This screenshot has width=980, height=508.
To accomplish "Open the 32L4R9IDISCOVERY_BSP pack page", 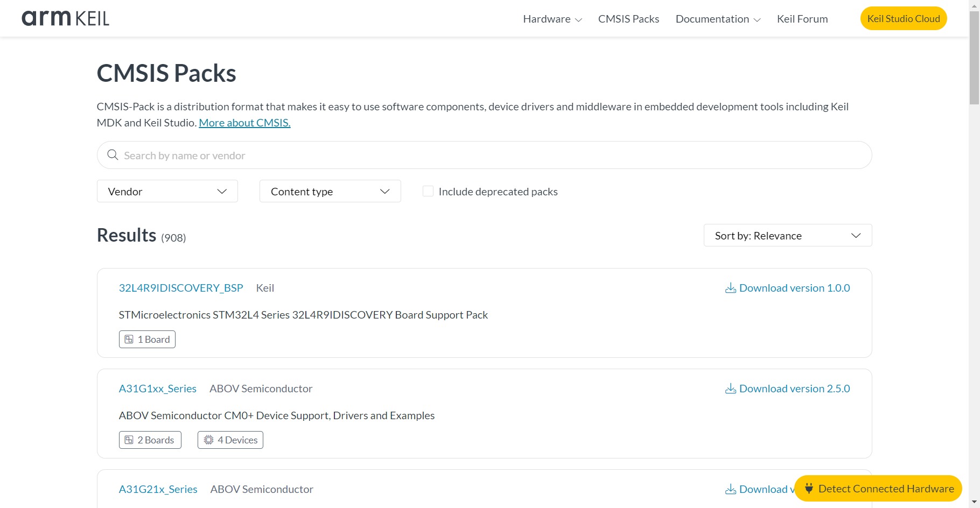I will click(181, 288).
